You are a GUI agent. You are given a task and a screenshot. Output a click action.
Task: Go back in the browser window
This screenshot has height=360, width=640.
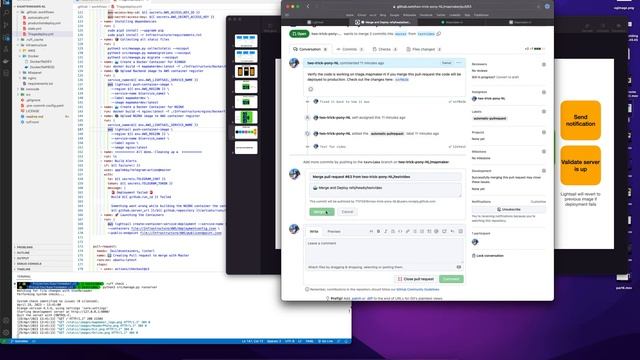pos(308,7)
